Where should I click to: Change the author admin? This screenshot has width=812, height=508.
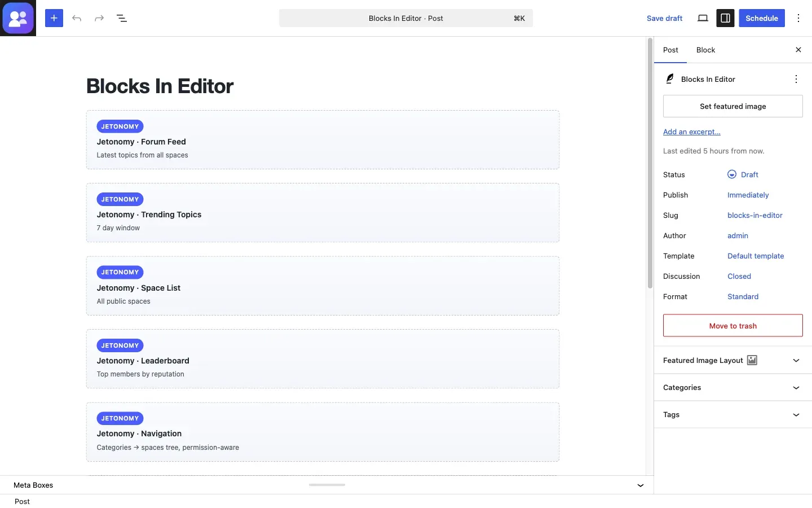point(738,235)
